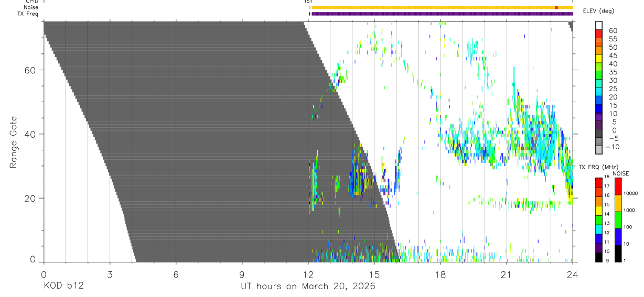Click the yellow Noise status bar
The height and width of the screenshot is (297, 644).
pos(442,7)
